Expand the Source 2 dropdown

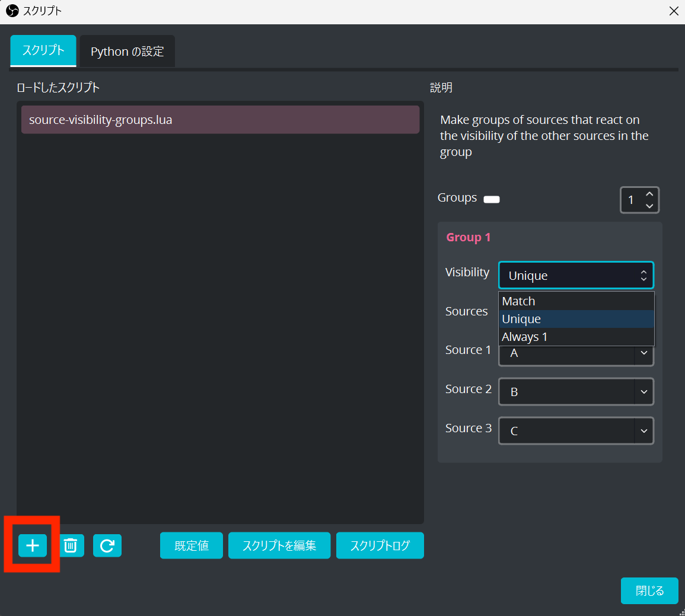pyautogui.click(x=644, y=392)
